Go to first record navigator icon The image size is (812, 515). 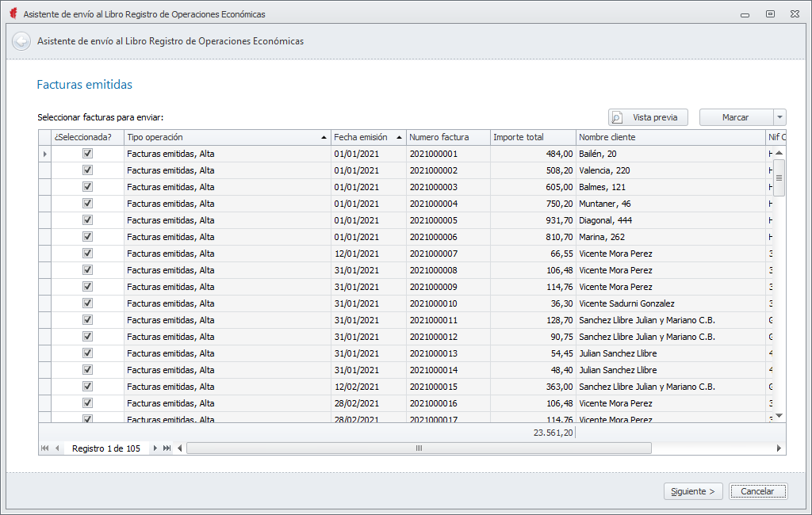(x=44, y=448)
